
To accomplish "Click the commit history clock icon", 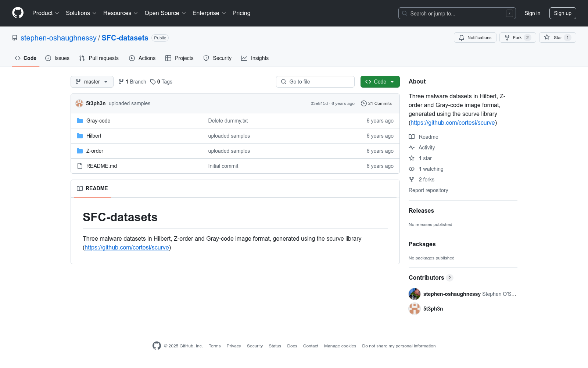I will pos(364,103).
